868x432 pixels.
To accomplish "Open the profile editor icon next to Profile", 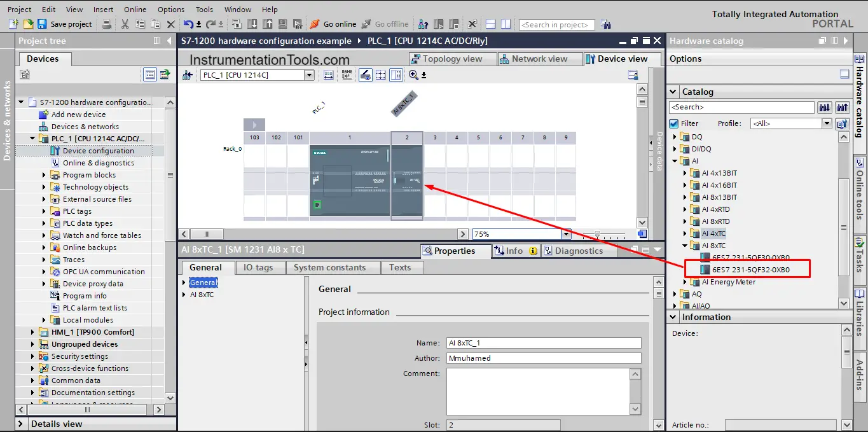I will click(x=843, y=123).
